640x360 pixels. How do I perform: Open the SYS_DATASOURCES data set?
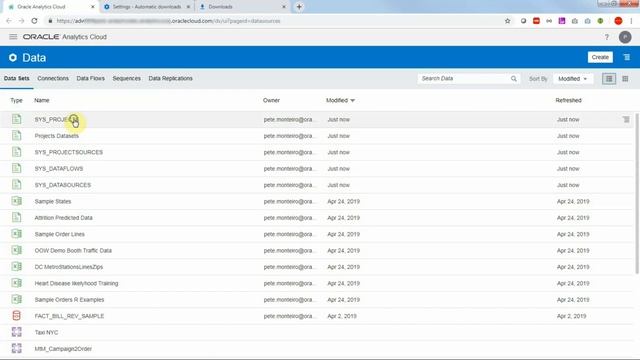point(62,185)
